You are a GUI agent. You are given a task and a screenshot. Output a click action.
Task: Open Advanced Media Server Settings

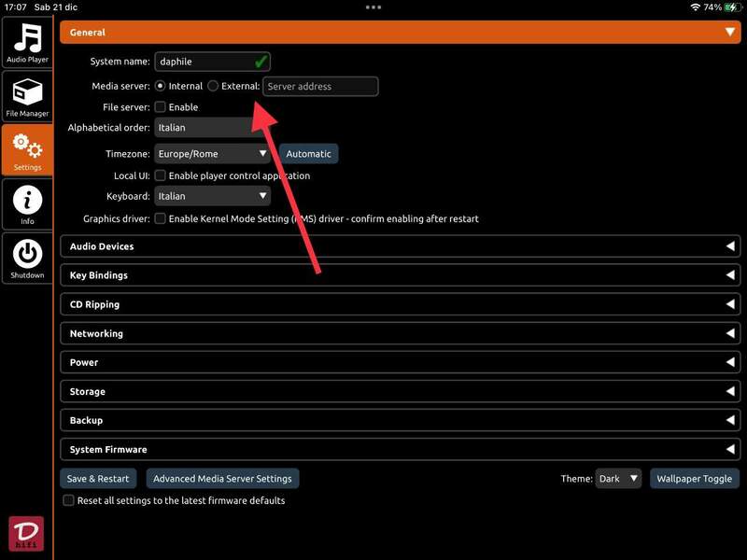pyautogui.click(x=222, y=479)
